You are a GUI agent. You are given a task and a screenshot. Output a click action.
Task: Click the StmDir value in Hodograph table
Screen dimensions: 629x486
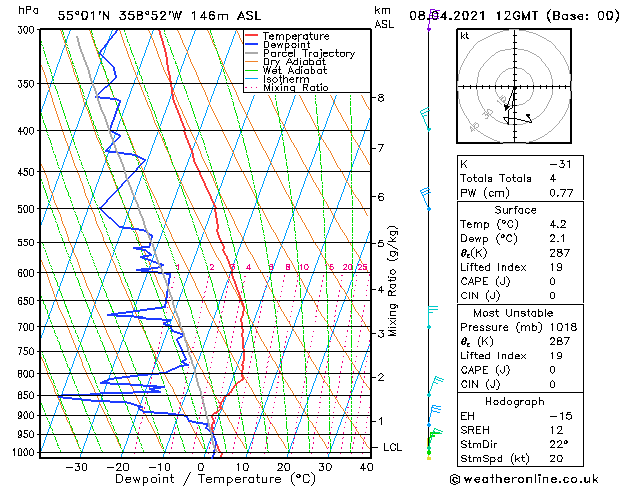click(559, 444)
